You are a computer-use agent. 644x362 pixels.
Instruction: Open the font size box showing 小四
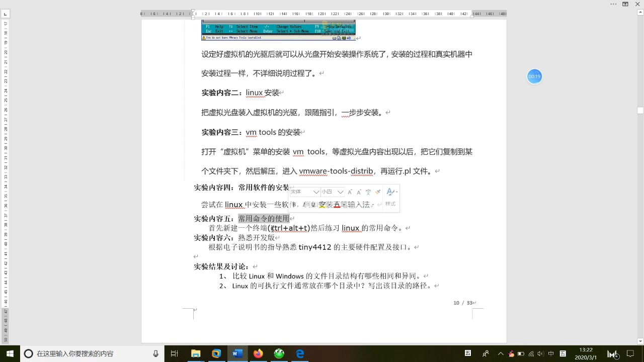click(333, 192)
